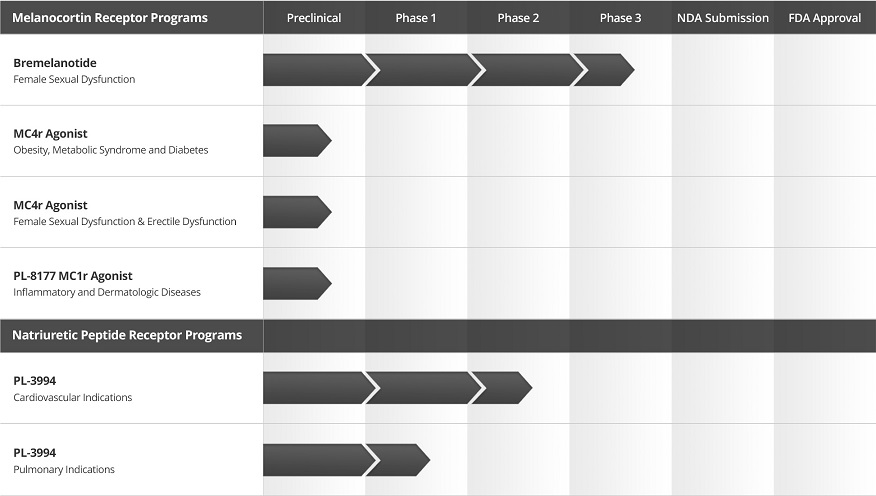
Task: Click the Phase 2 column header
Action: tap(518, 18)
